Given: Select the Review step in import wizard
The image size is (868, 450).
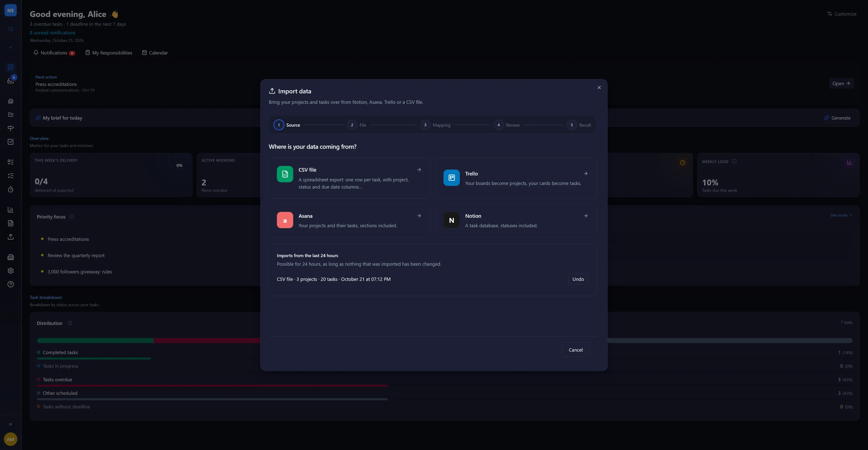Looking at the screenshot, I should (506, 125).
